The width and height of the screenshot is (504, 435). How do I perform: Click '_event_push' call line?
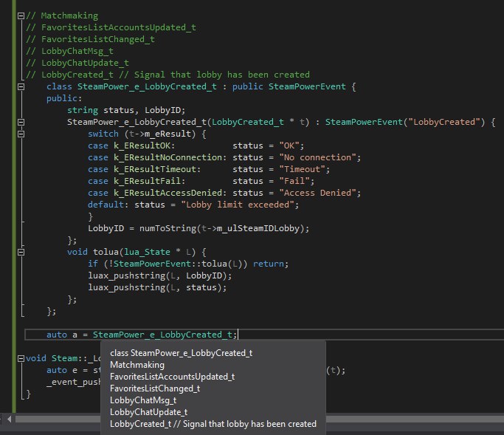point(74,382)
